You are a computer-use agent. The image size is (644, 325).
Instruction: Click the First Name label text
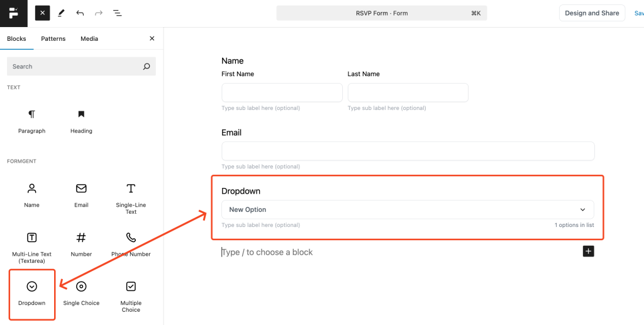[238, 74]
